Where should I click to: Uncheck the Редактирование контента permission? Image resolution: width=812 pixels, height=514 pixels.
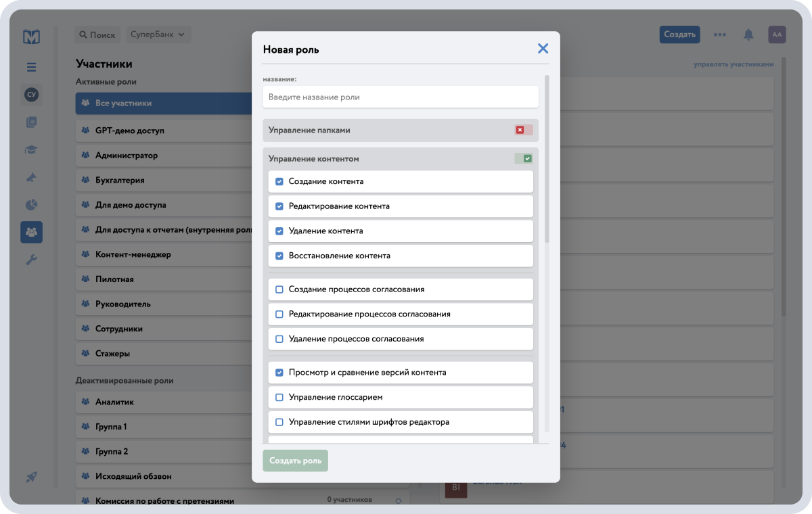coord(279,206)
